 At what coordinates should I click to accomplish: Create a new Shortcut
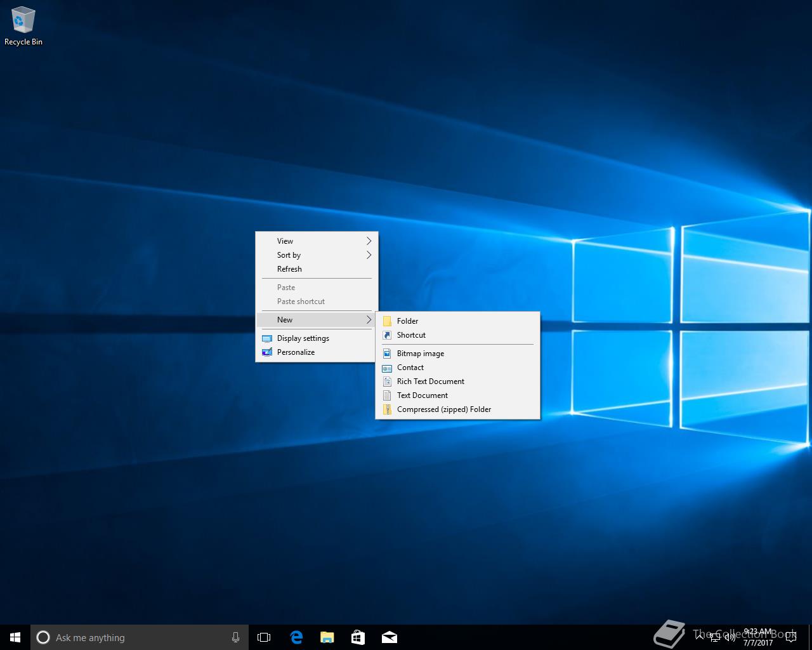(457, 335)
